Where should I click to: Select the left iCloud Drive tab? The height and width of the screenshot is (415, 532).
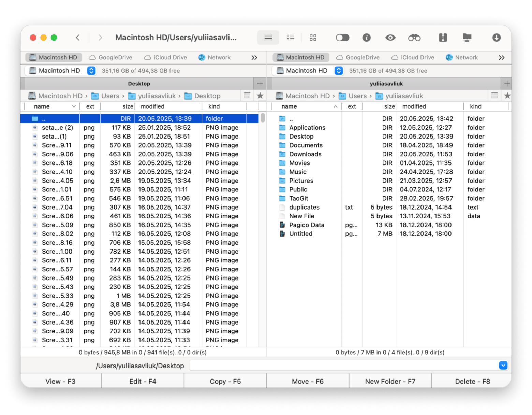point(165,57)
